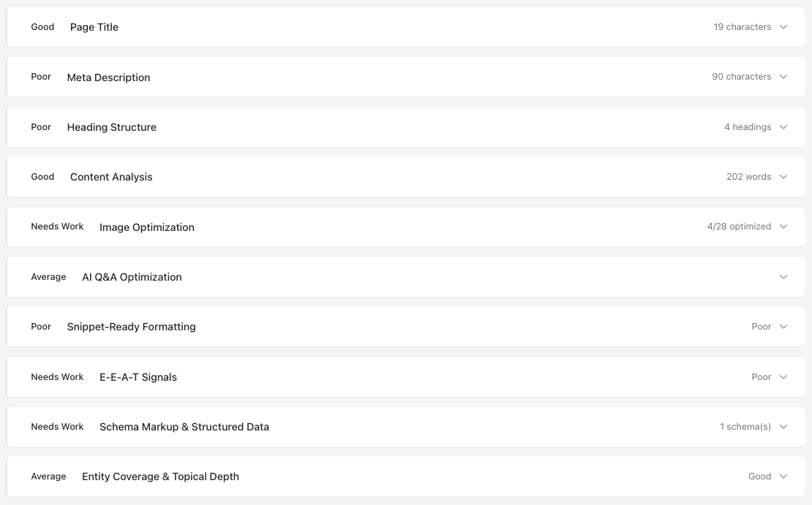Expand the E-E-A-T Signals section

click(783, 377)
